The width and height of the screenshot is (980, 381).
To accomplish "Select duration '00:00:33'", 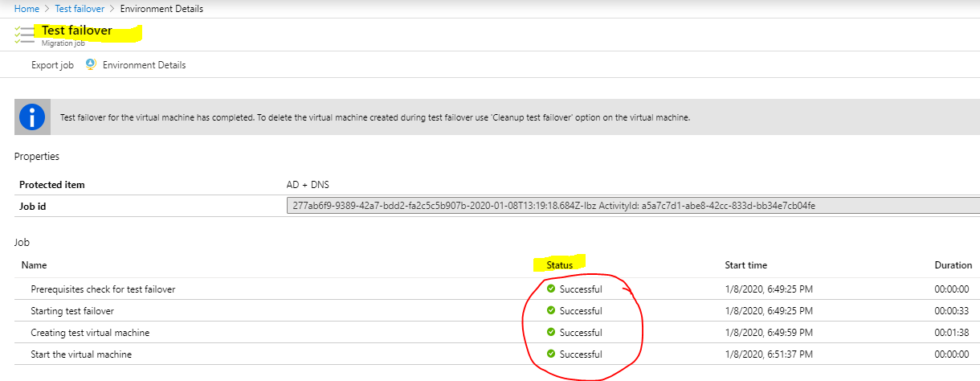I will point(952,311).
